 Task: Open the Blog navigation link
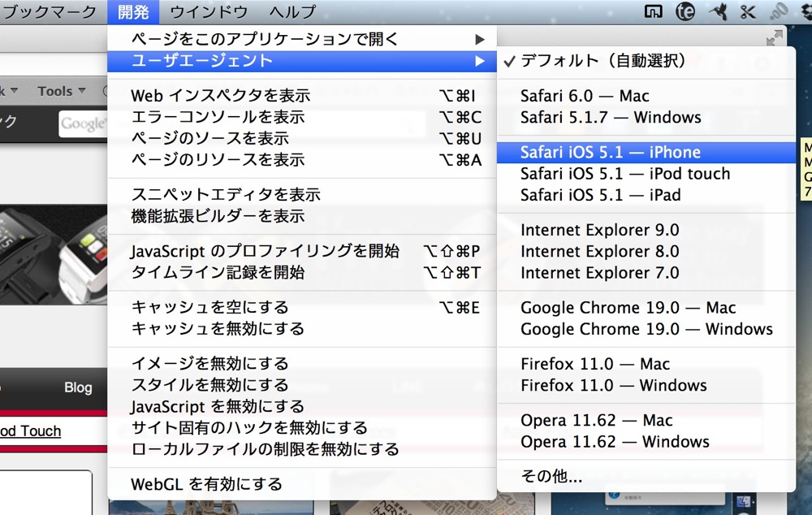click(78, 387)
